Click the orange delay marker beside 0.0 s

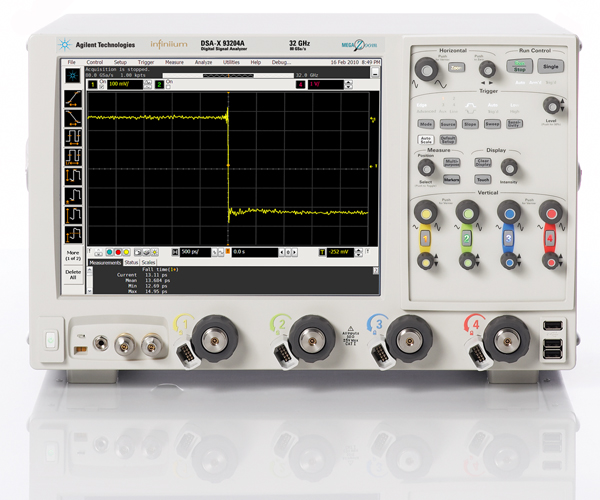point(228,251)
